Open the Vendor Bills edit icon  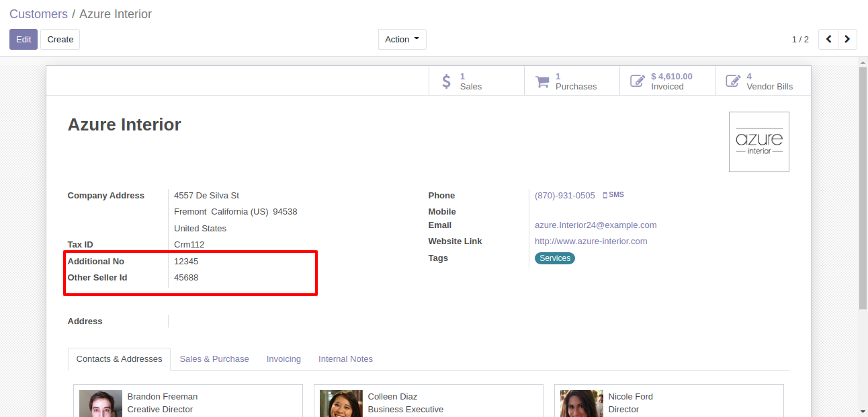point(732,81)
